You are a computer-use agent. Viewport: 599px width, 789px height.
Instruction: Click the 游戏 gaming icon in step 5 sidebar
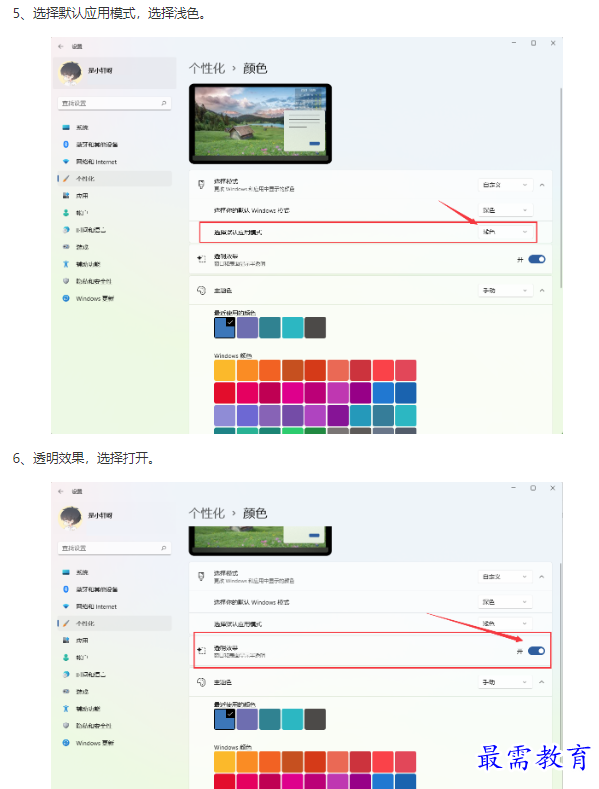pyautogui.click(x=66, y=247)
